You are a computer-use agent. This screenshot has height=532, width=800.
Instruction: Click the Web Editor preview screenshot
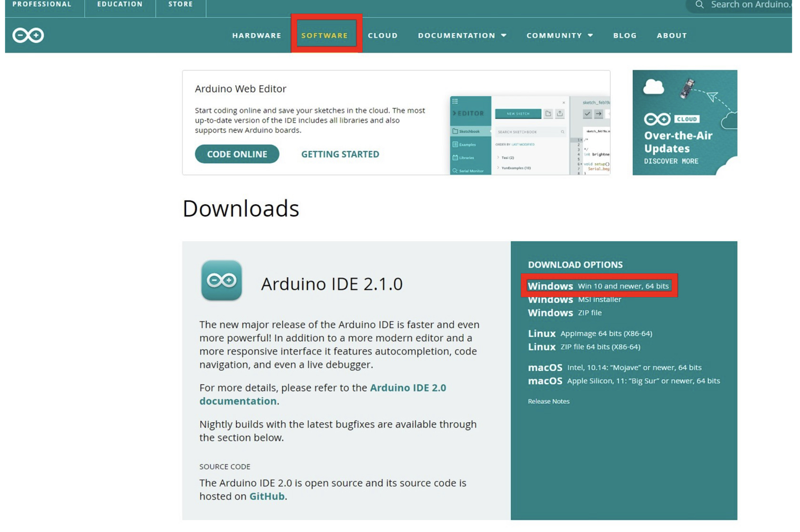pos(530,135)
